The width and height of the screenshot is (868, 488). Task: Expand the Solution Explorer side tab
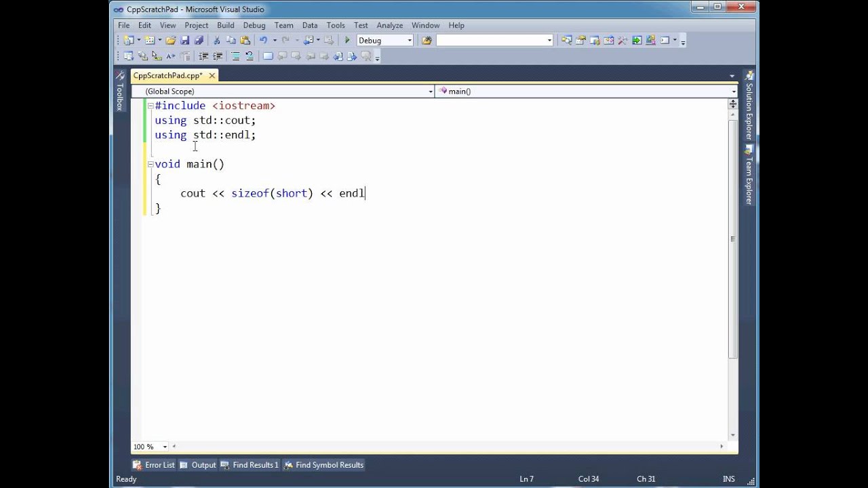(x=749, y=106)
